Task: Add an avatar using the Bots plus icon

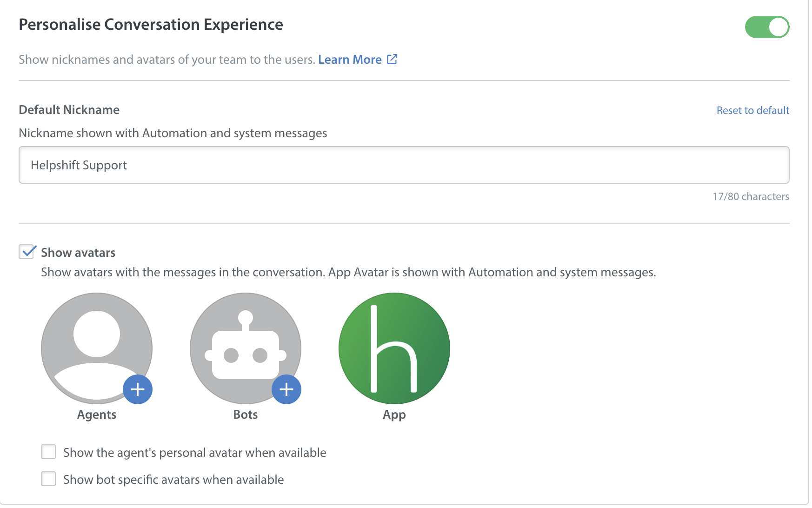Action: (x=286, y=389)
